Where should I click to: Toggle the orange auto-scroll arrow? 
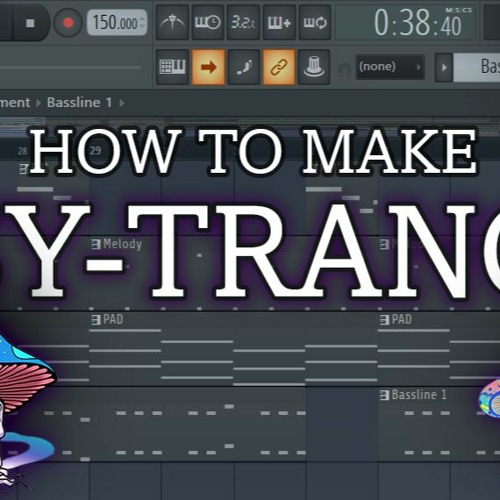[x=208, y=67]
